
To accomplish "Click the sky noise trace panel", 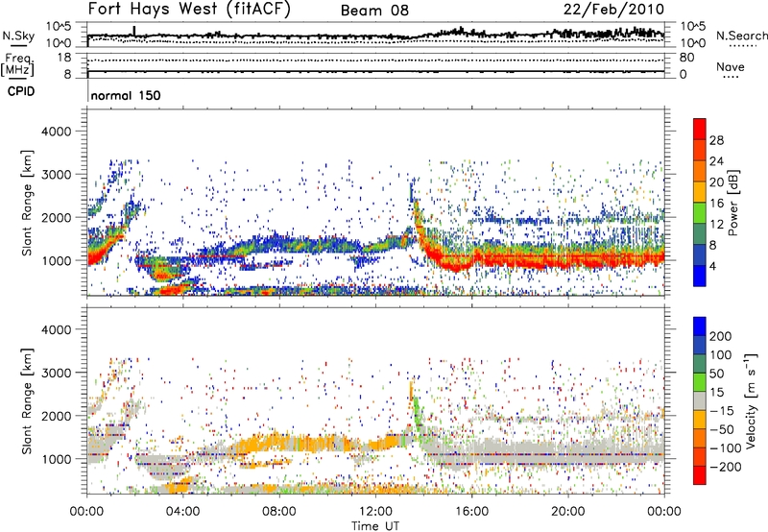I will pyautogui.click(x=375, y=35).
